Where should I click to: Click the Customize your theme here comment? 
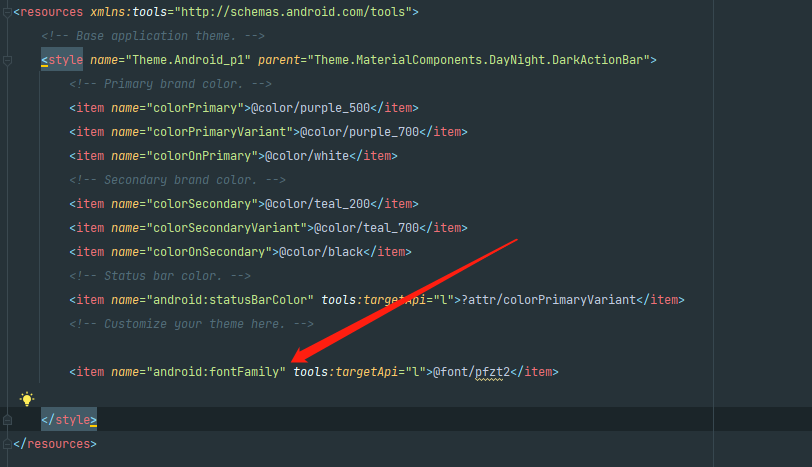tap(192, 324)
